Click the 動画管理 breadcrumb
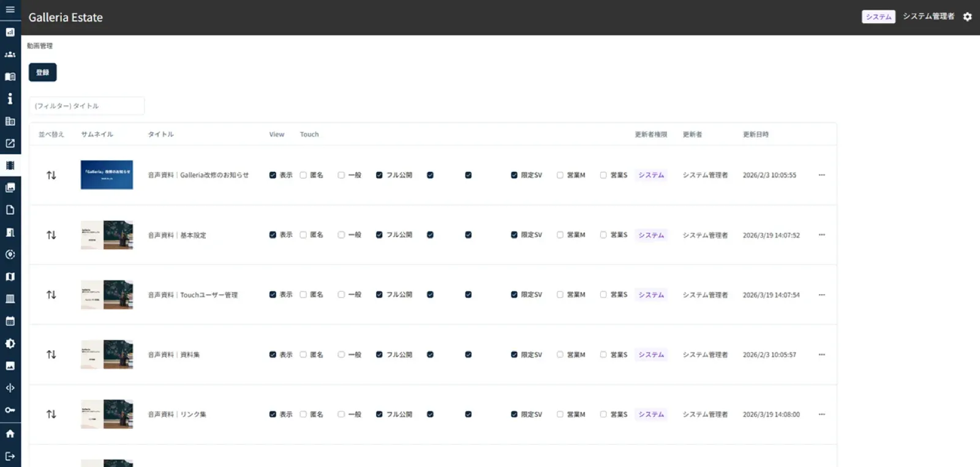This screenshot has height=467, width=980. (40, 46)
